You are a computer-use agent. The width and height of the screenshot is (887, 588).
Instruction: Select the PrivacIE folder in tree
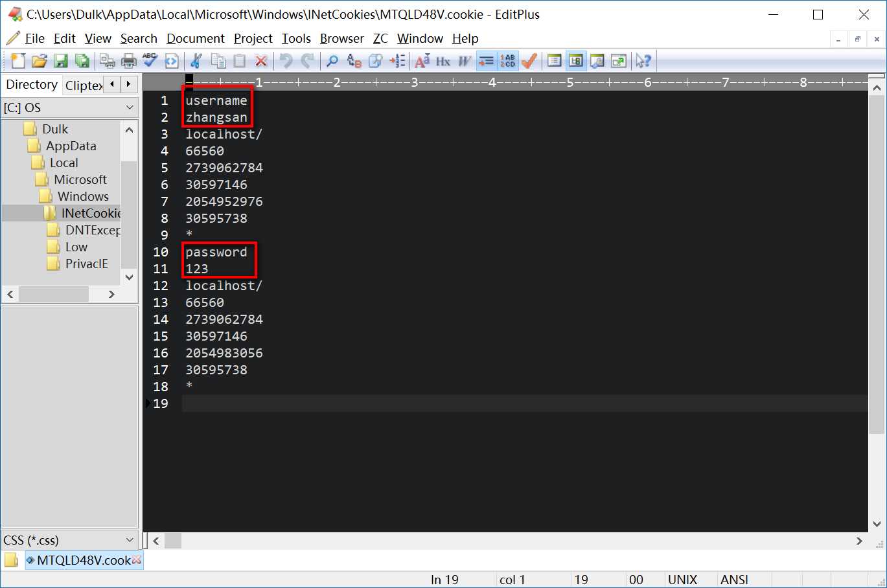[x=86, y=264]
